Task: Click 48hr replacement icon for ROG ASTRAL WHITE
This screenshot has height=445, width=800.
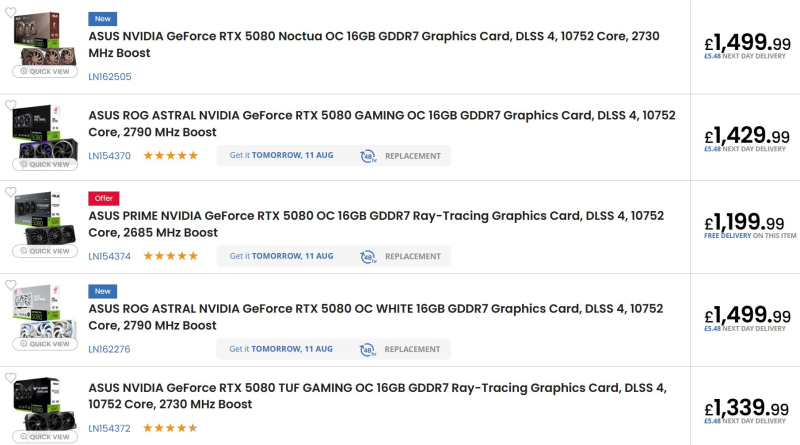Action: pos(368,349)
